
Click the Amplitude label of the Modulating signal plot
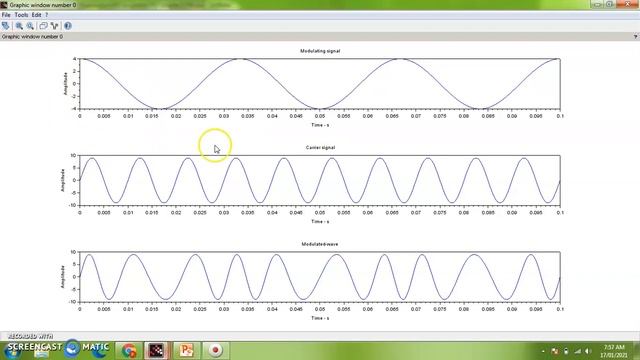click(65, 84)
